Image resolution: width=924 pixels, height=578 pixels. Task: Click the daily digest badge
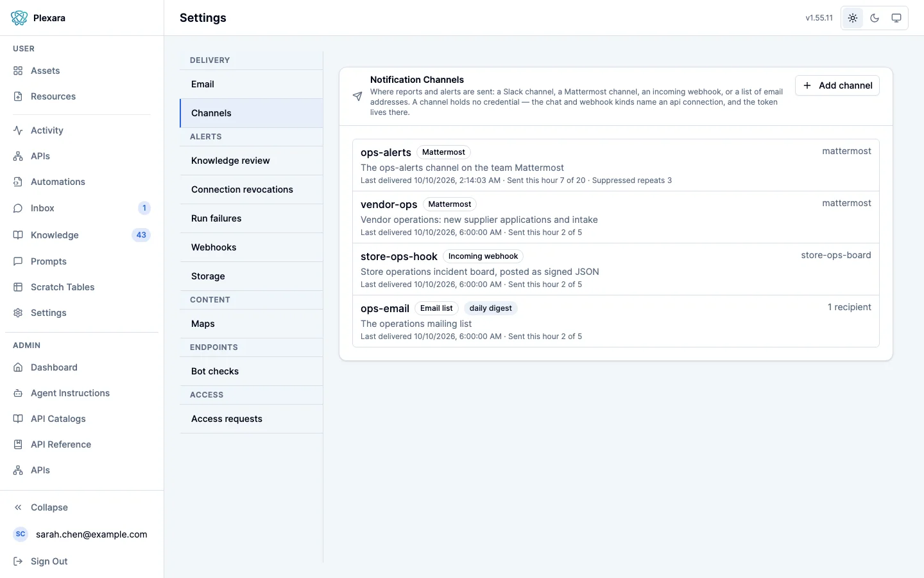(491, 308)
